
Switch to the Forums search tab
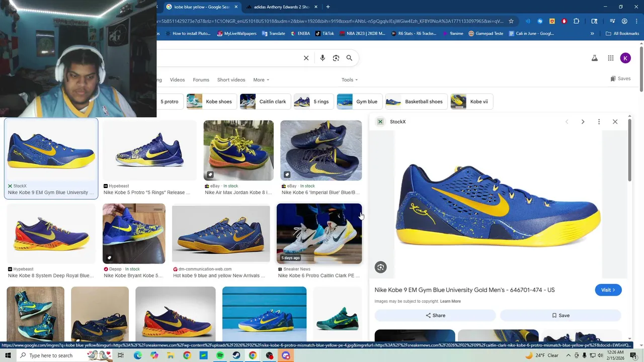pos(201,80)
